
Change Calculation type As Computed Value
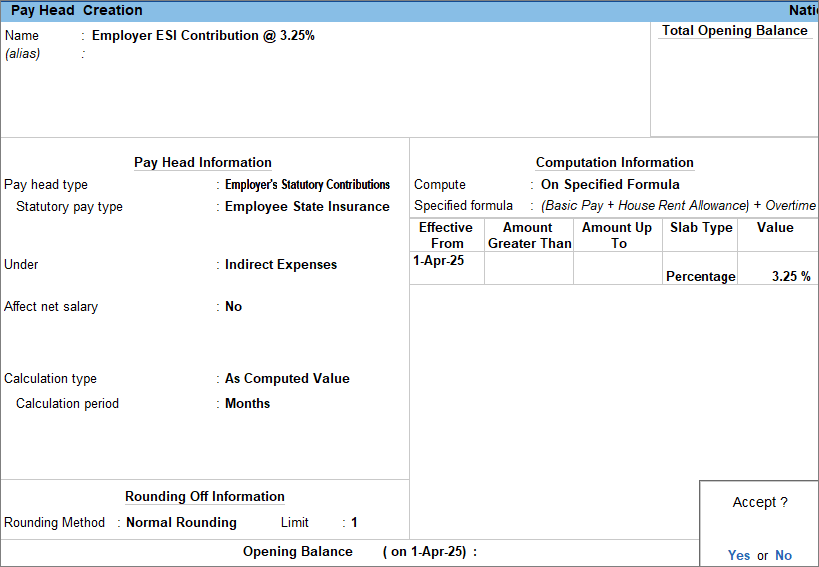point(287,379)
